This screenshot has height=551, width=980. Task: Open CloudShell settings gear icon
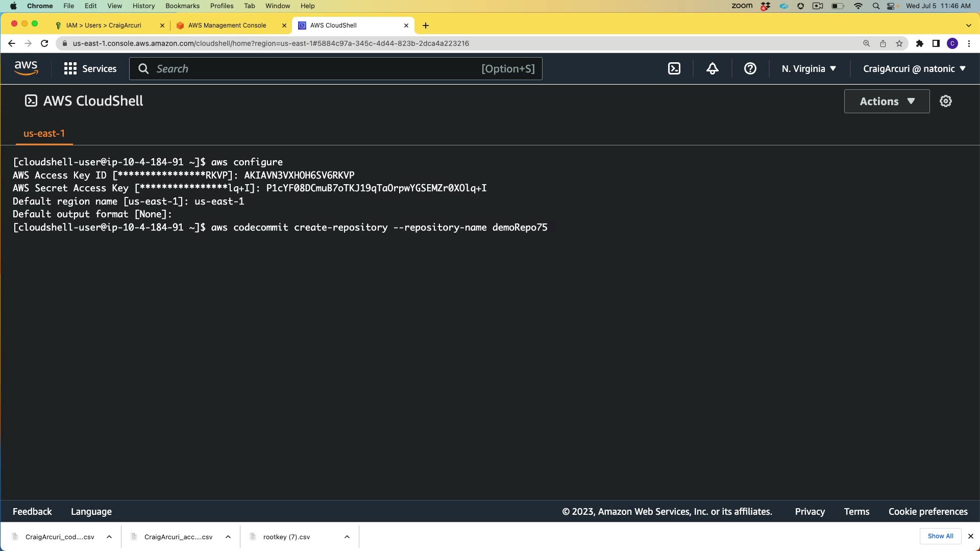(946, 101)
